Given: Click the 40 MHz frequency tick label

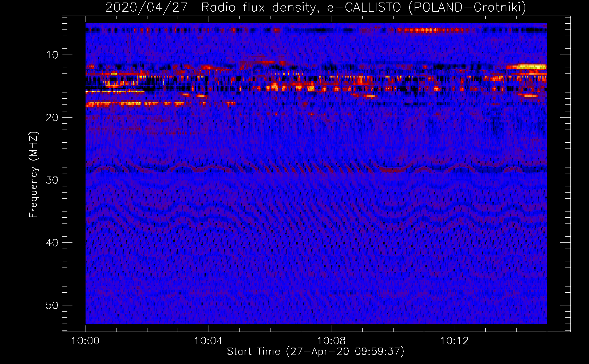Looking at the screenshot, I should pos(52,243).
